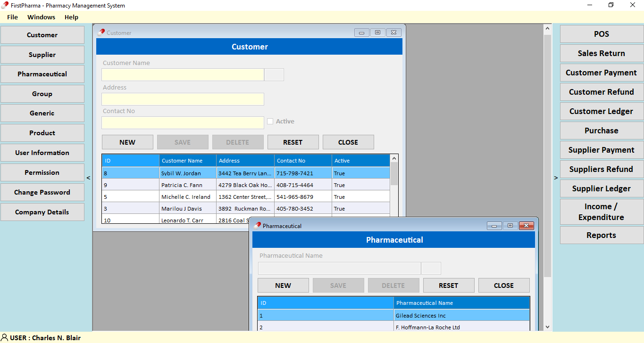Open the Product management section
The image size is (644, 343).
click(42, 133)
